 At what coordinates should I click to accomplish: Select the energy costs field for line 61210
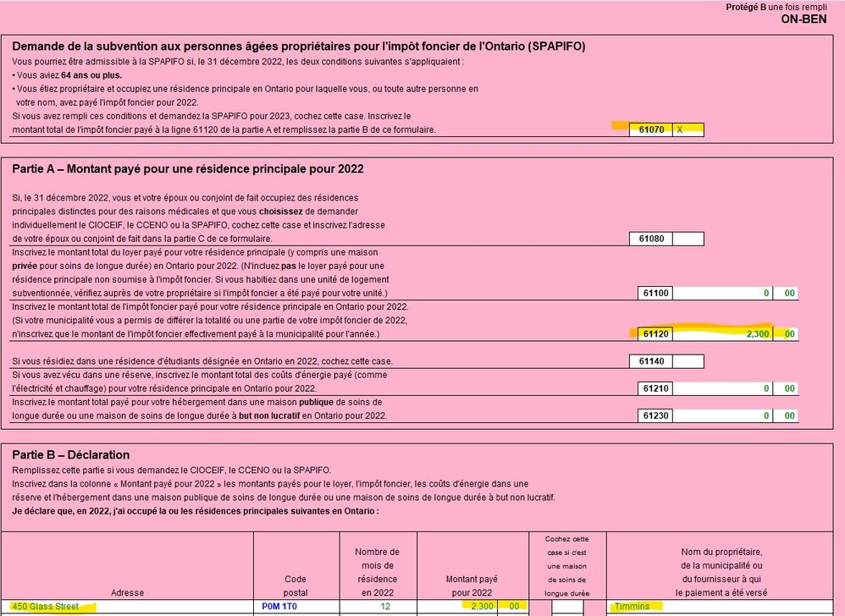[722, 388]
